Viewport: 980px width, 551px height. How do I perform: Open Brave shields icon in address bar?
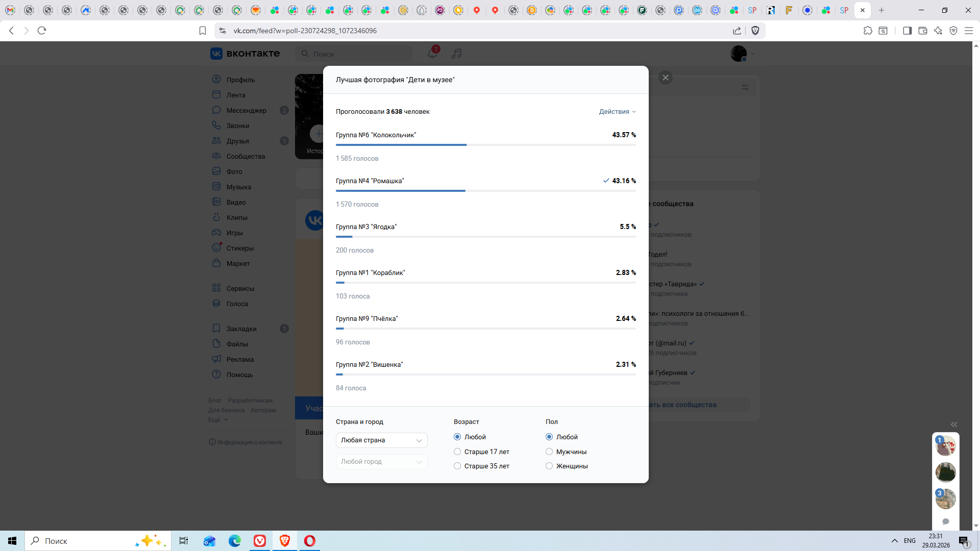tap(755, 31)
